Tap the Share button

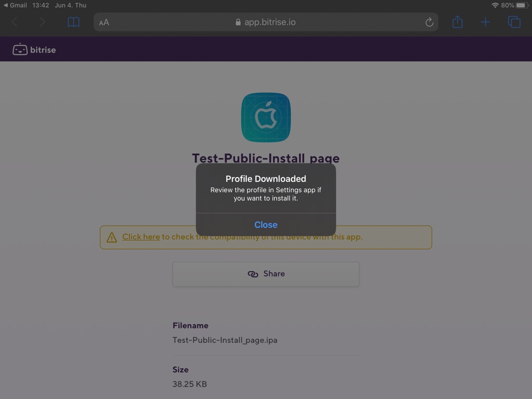tap(266, 274)
